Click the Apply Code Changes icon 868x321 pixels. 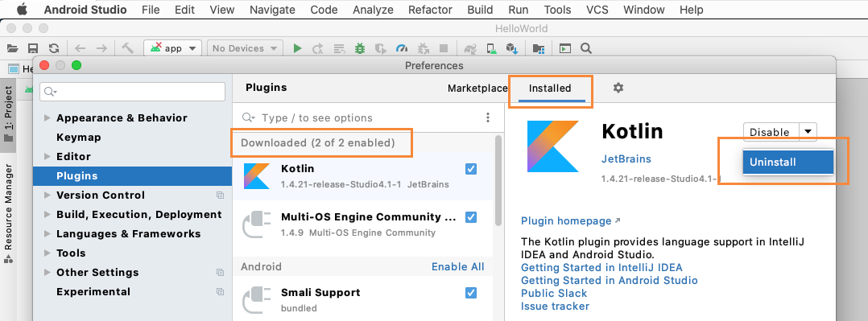pos(339,49)
